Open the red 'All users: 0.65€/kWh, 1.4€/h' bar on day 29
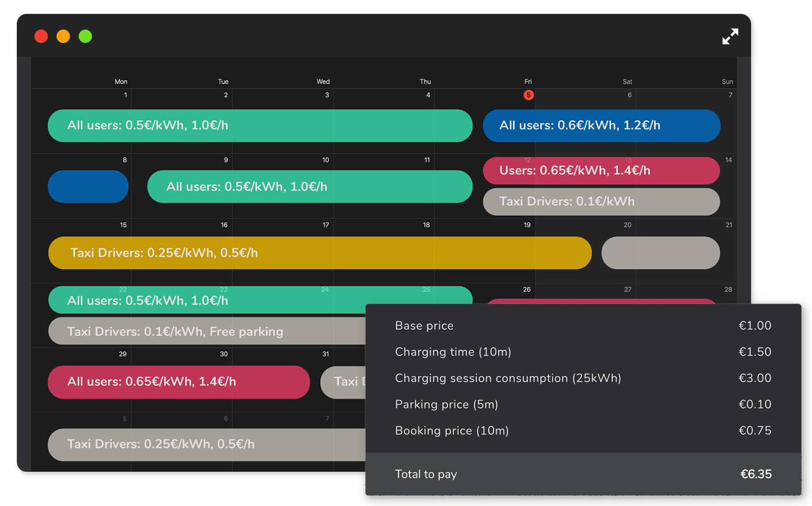812x506 pixels. (x=179, y=382)
